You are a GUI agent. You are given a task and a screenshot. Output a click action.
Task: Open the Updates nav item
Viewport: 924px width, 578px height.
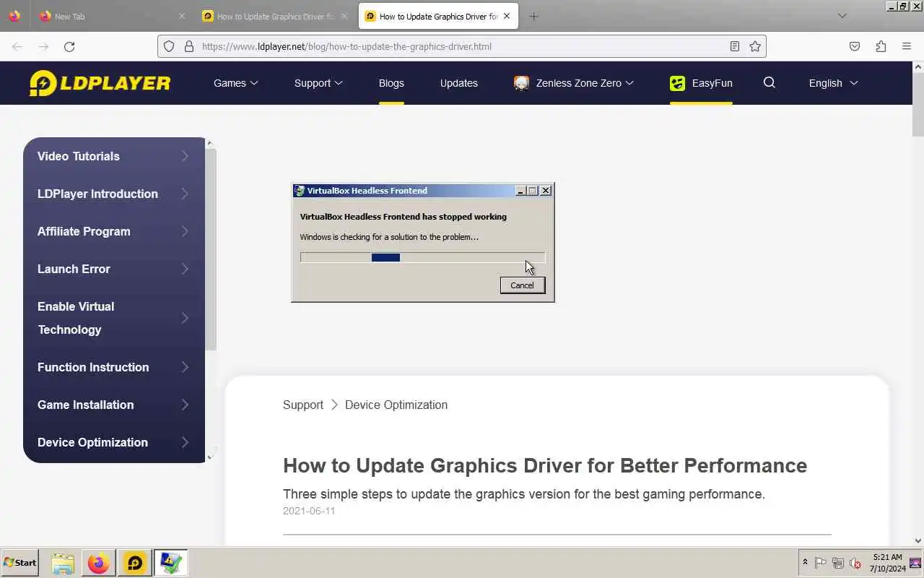[x=459, y=83]
